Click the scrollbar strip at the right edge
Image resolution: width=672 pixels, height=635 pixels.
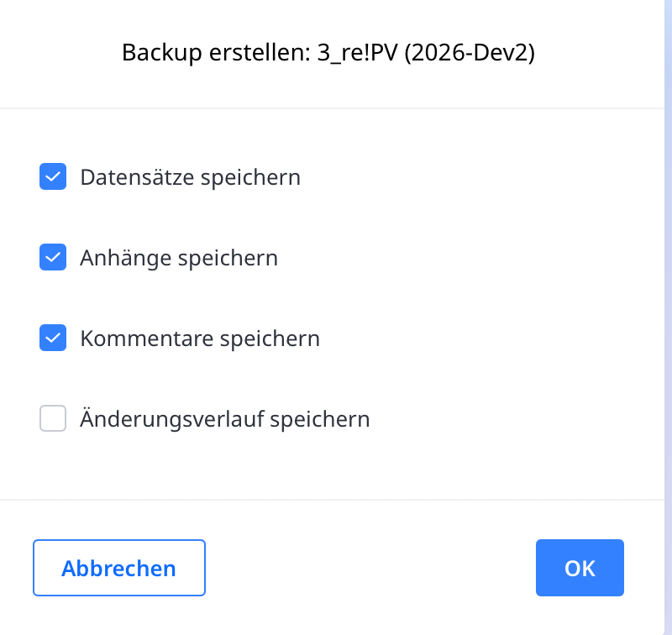click(668, 317)
